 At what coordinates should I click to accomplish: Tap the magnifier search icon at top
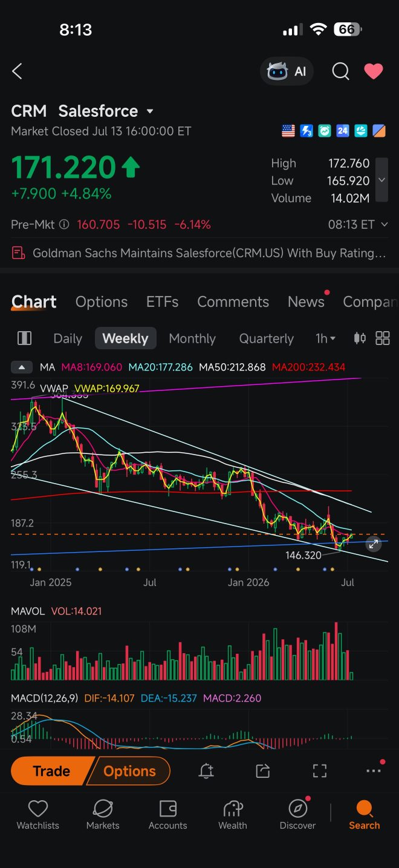[341, 71]
